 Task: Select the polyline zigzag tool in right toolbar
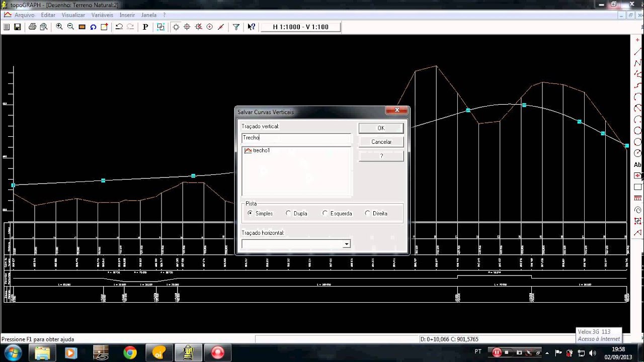(637, 63)
